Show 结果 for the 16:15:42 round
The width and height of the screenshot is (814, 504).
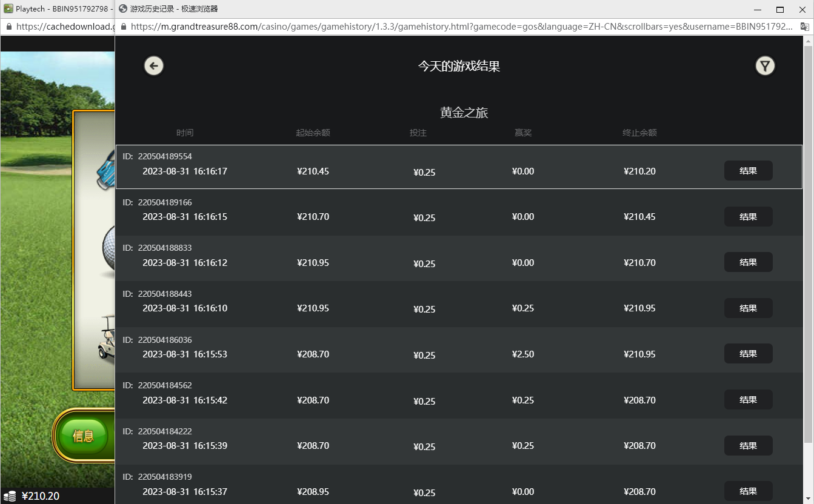[748, 400]
